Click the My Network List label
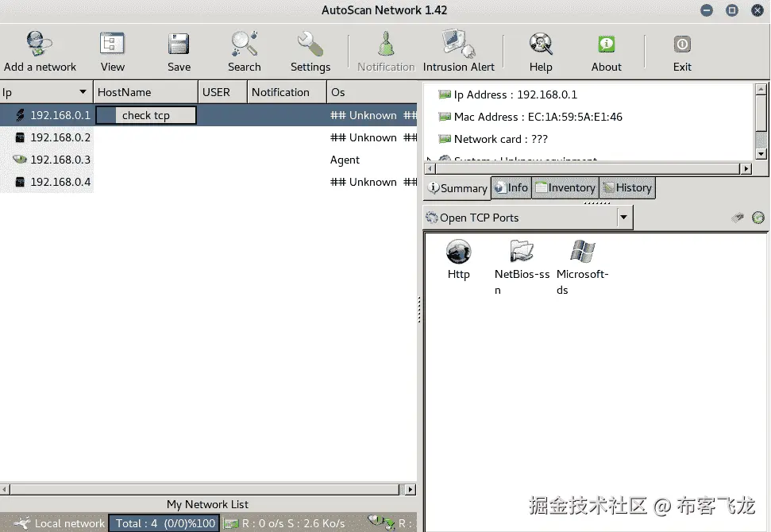The height and width of the screenshot is (532, 771). 207,504
